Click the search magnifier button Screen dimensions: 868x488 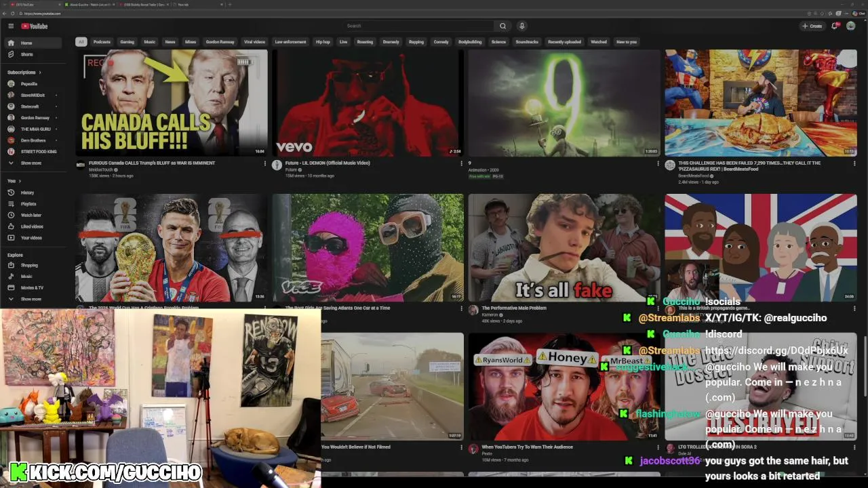coord(502,26)
